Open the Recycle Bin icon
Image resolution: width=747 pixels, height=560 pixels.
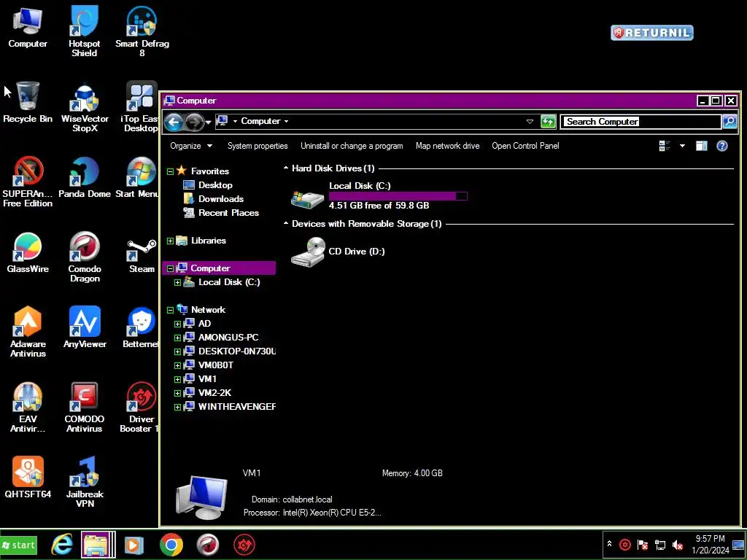pyautogui.click(x=28, y=102)
